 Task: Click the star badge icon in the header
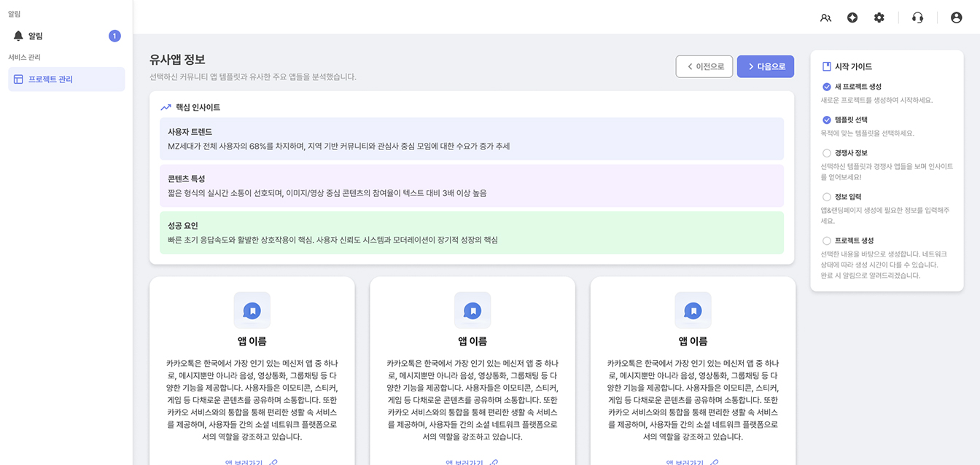pyautogui.click(x=852, y=17)
